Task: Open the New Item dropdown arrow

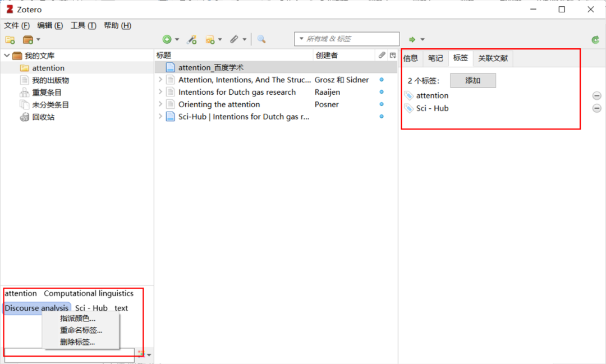Action: [177, 39]
